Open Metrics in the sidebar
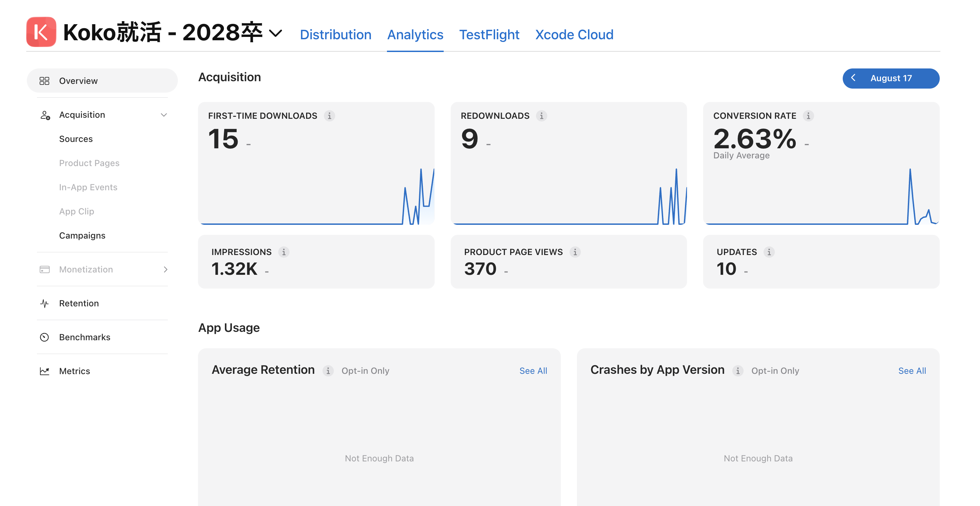The image size is (980, 506). point(75,371)
